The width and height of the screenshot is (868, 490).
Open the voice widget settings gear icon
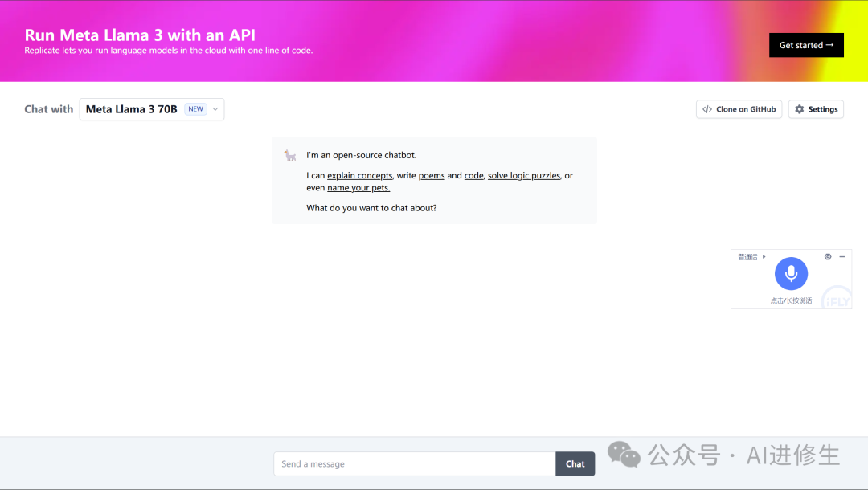[x=828, y=256]
